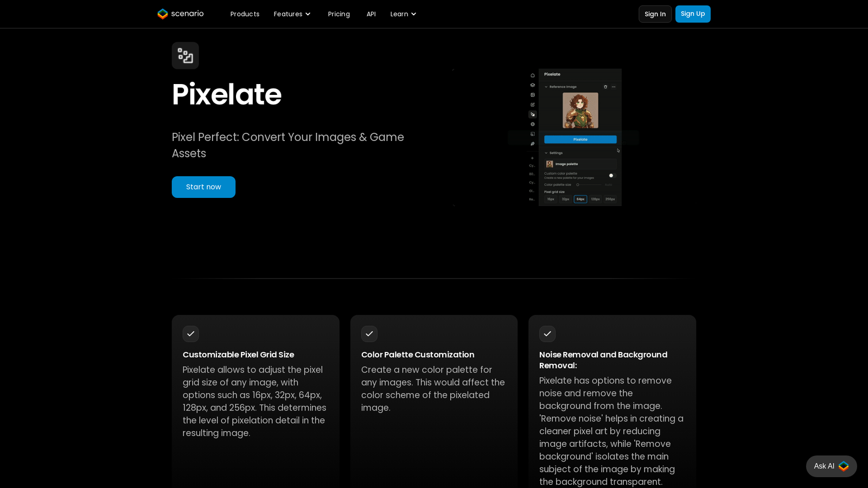Open the Image palette selector in preview
Screen dimensions: 868x488
(580, 164)
